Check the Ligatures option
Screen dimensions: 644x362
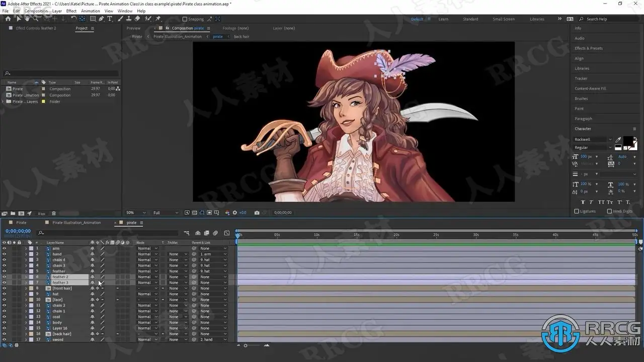coord(577,211)
